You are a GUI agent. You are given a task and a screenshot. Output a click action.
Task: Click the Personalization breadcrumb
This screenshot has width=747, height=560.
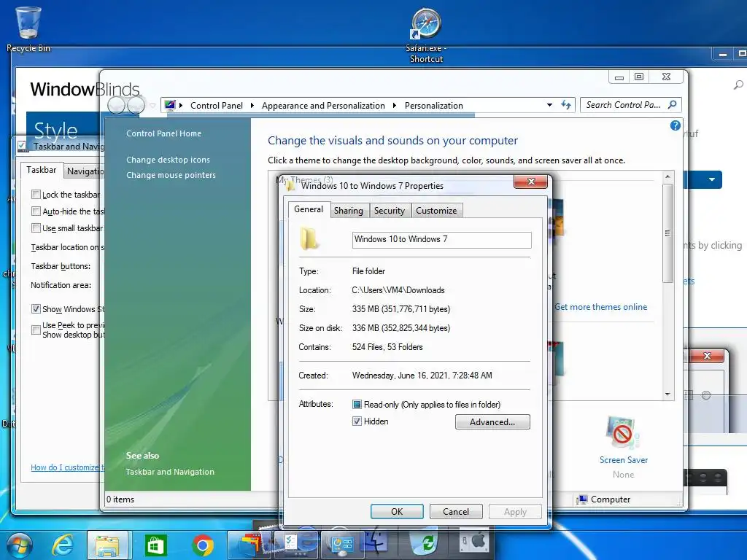pyautogui.click(x=433, y=105)
